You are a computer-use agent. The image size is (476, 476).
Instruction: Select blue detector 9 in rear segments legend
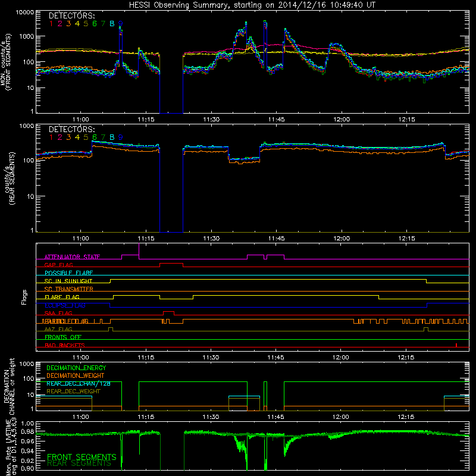pyautogui.click(x=121, y=137)
